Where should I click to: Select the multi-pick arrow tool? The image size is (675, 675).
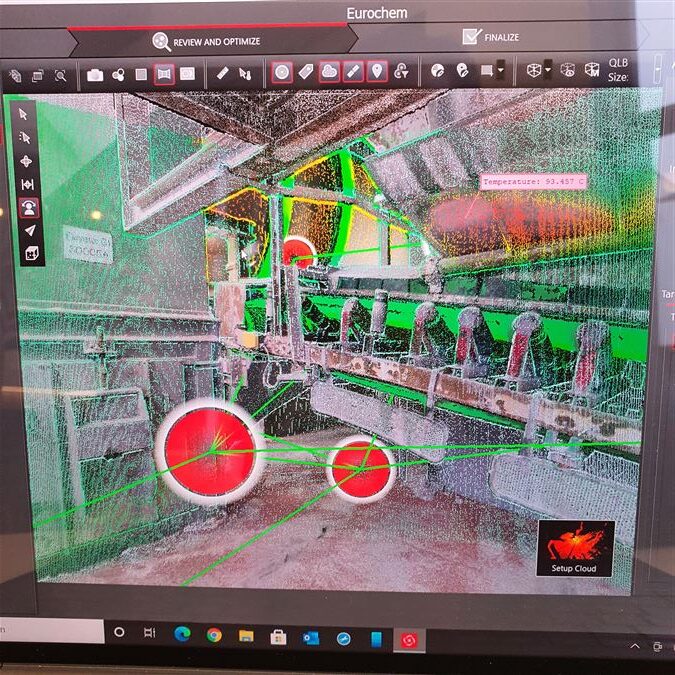[x=25, y=138]
